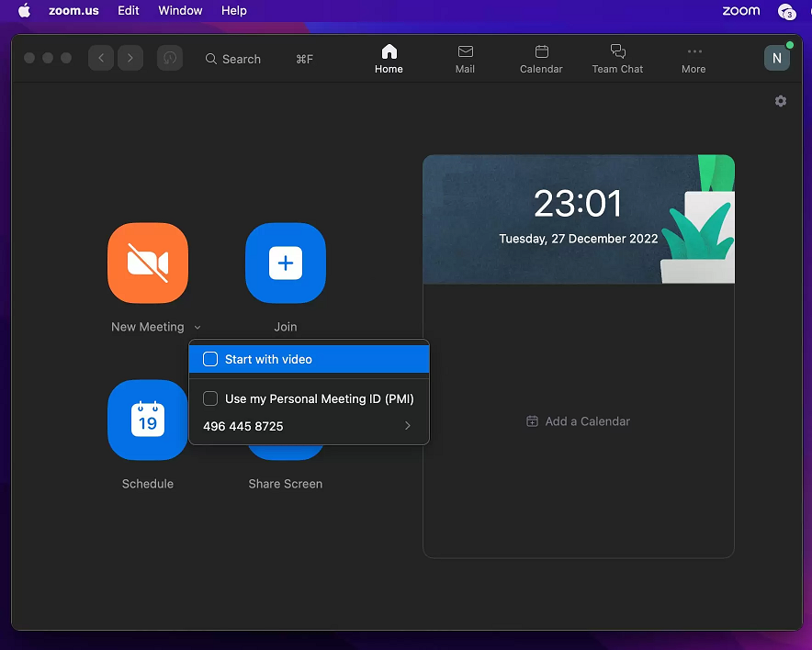Image resolution: width=812 pixels, height=650 pixels.
Task: Go back with the left arrow button
Action: pos(101,58)
